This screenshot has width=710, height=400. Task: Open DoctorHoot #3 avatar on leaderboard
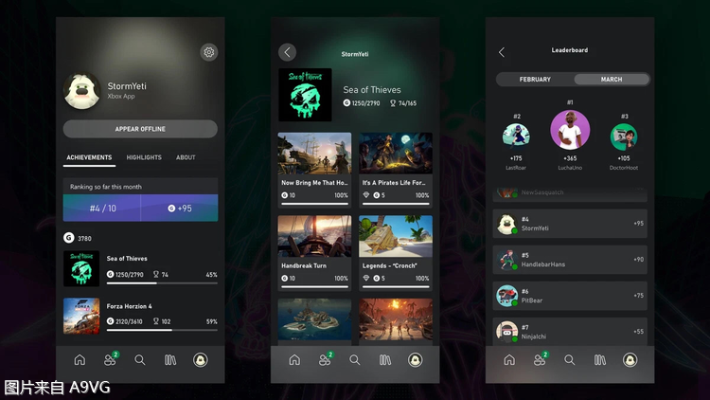624,136
